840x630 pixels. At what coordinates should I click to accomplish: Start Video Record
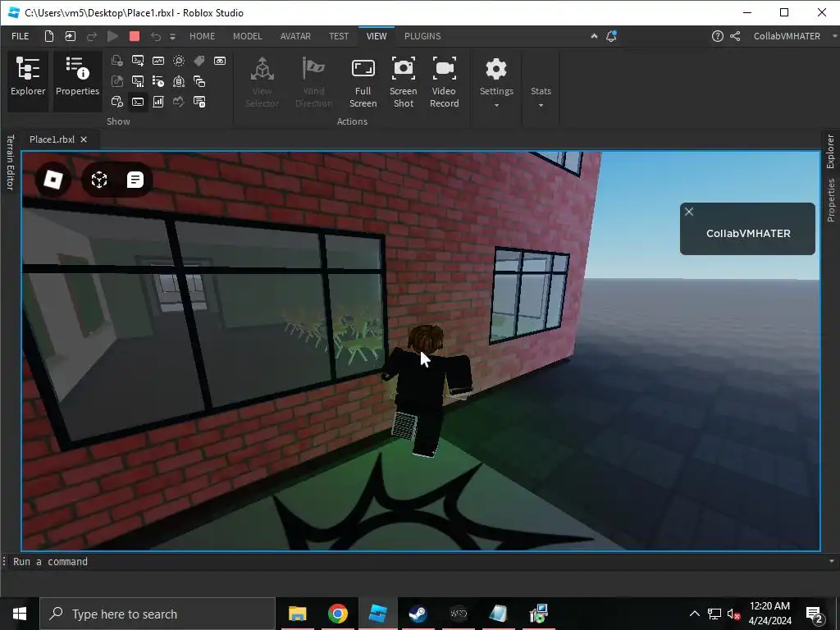(444, 82)
